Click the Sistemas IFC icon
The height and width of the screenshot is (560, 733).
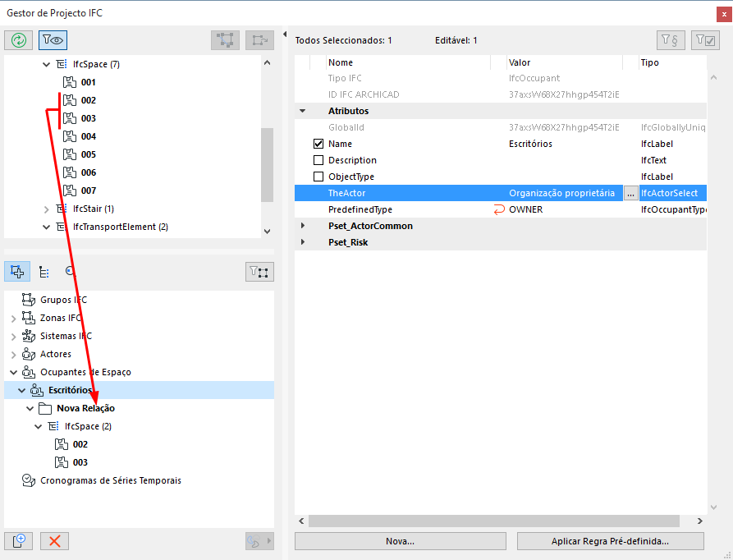pos(29,336)
